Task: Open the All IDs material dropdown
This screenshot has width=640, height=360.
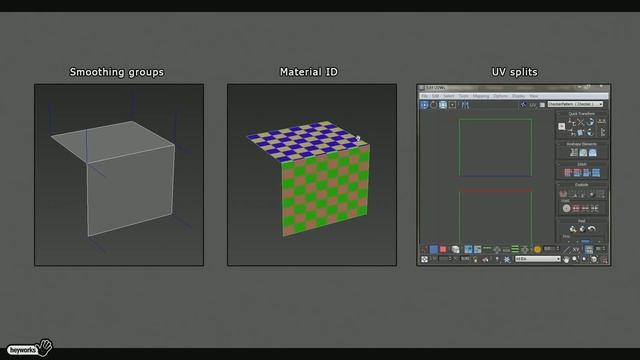Action: [537, 259]
